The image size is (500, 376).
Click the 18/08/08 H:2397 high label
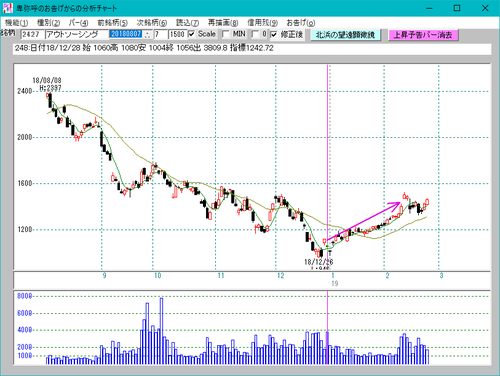(x=47, y=84)
